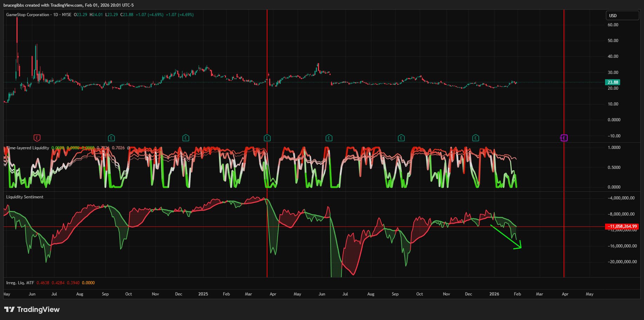Open the USD currency selector
Screen dimensions: 644x320
pyautogui.click(x=622, y=15)
